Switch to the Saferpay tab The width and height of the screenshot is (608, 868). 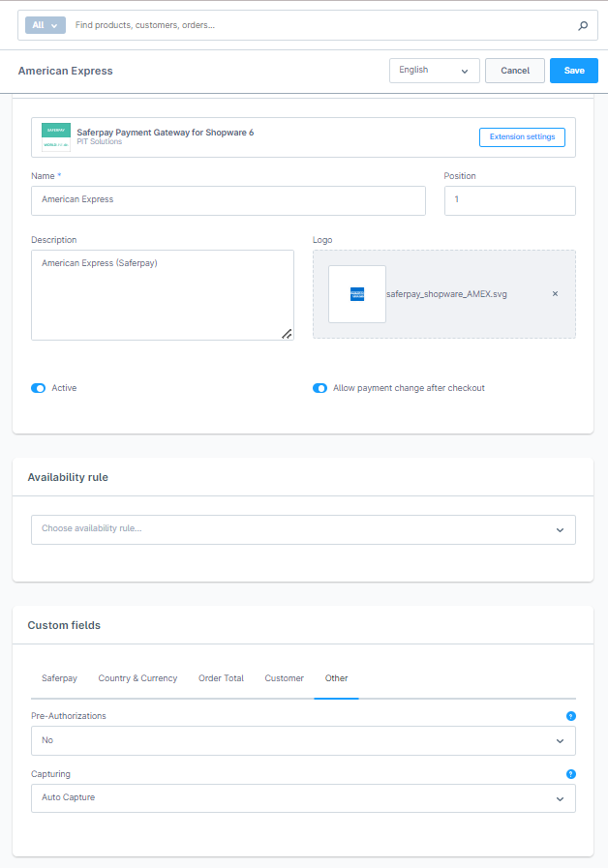coord(59,678)
